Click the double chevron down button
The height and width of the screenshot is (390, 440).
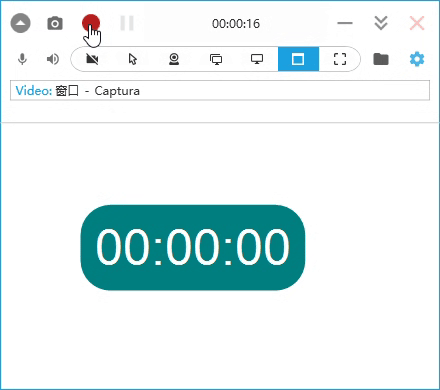coord(381,23)
